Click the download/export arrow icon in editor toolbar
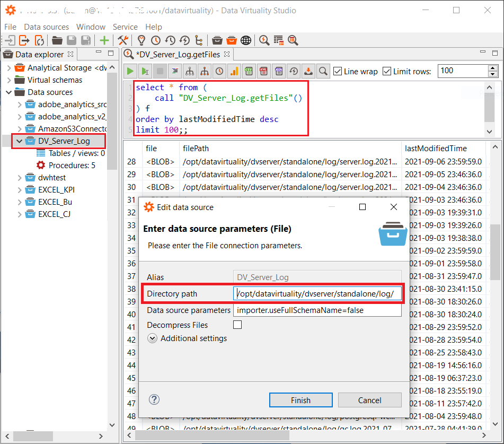Viewport: 504px width, 444px height. 308,71
